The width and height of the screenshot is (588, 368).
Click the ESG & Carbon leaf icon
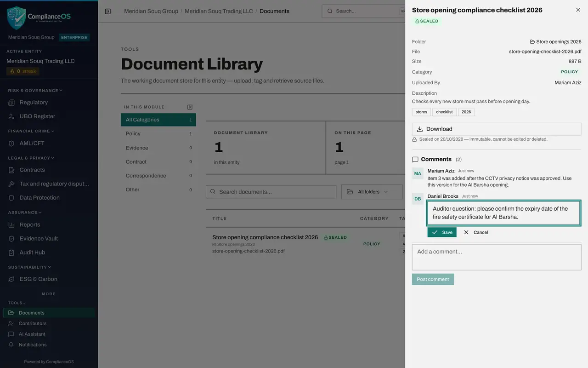11,279
